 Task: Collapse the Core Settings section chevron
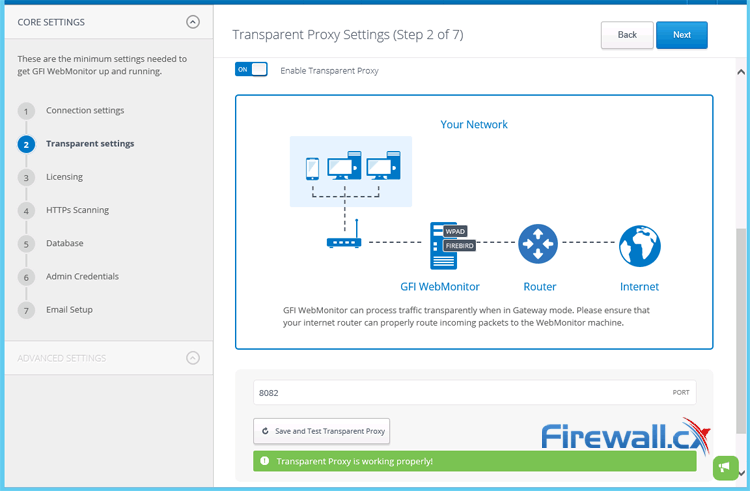(x=193, y=22)
